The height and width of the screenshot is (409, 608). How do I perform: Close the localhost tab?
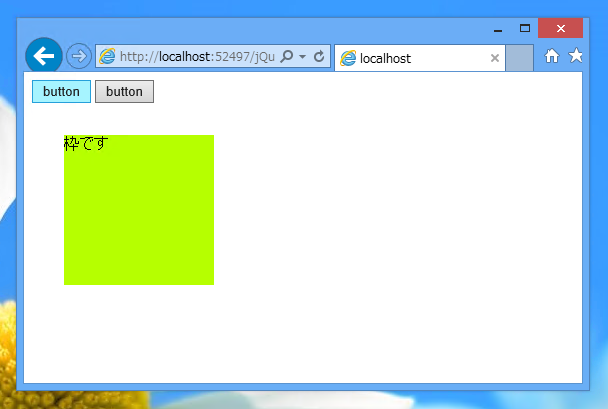(x=495, y=58)
